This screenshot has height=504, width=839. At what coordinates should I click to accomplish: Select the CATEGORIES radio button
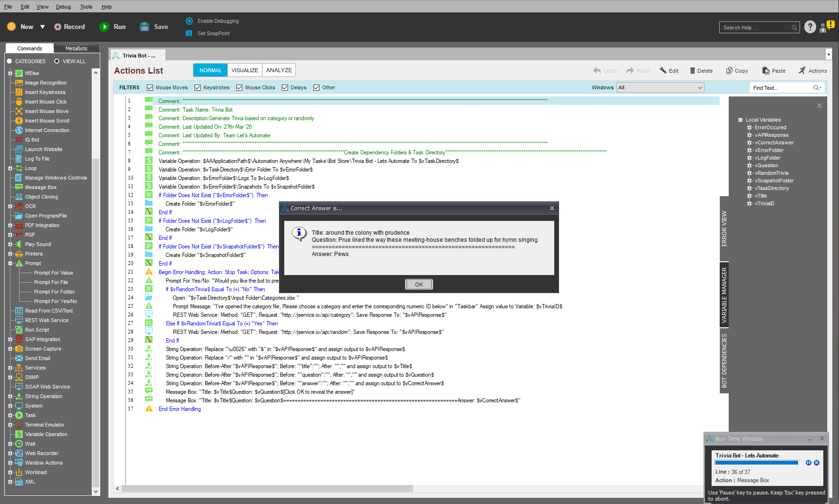coord(9,61)
